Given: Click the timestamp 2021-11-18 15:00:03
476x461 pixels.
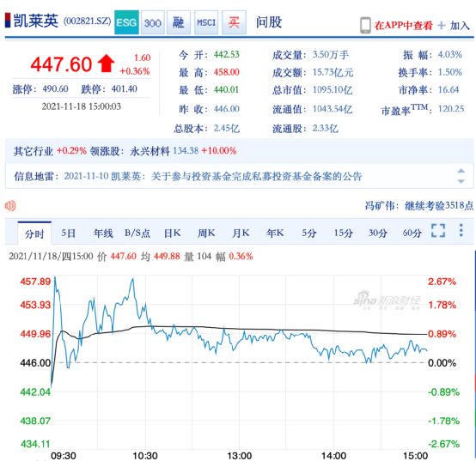Looking at the screenshot, I should coord(82,106).
